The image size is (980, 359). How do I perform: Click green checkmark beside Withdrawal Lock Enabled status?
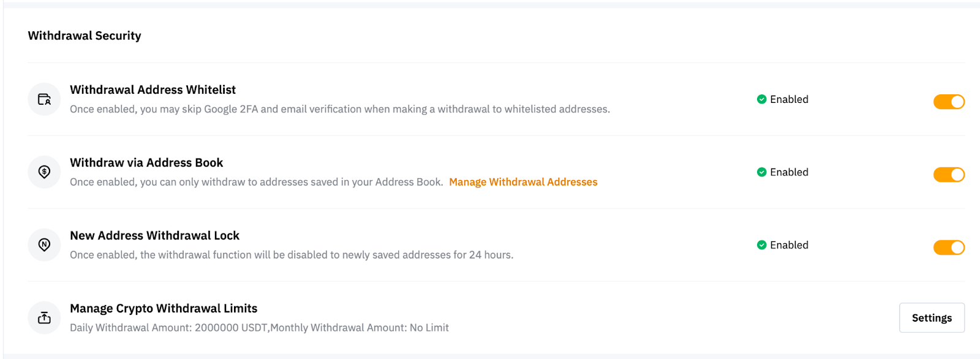point(761,245)
